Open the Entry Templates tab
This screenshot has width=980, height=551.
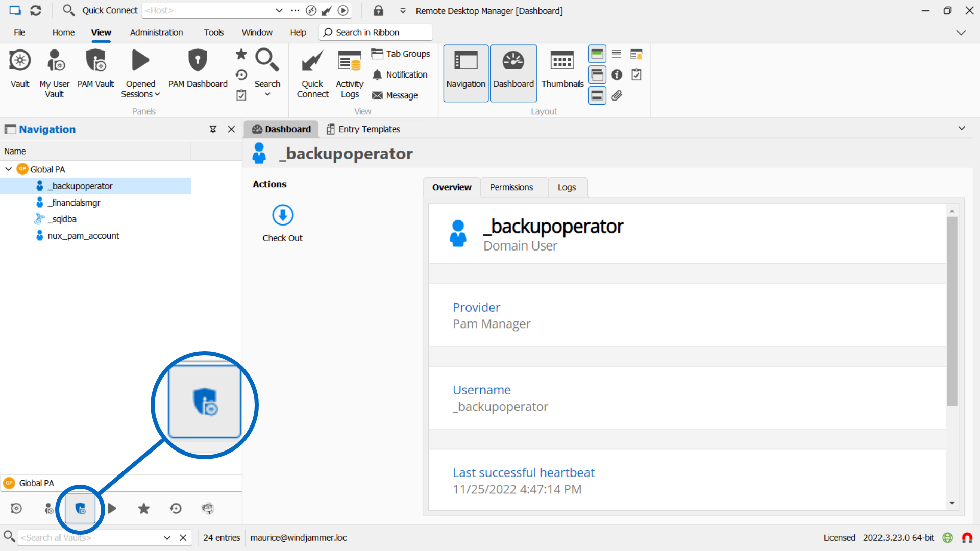point(363,129)
